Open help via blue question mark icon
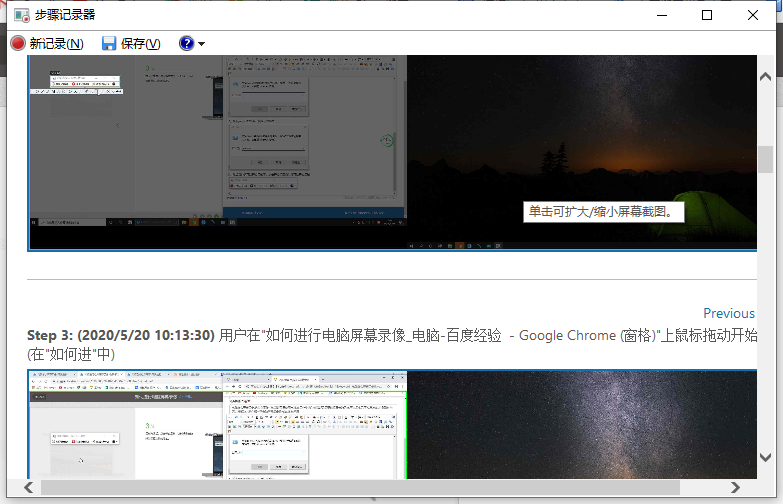Image resolution: width=783 pixels, height=504 pixels. pyautogui.click(x=186, y=43)
